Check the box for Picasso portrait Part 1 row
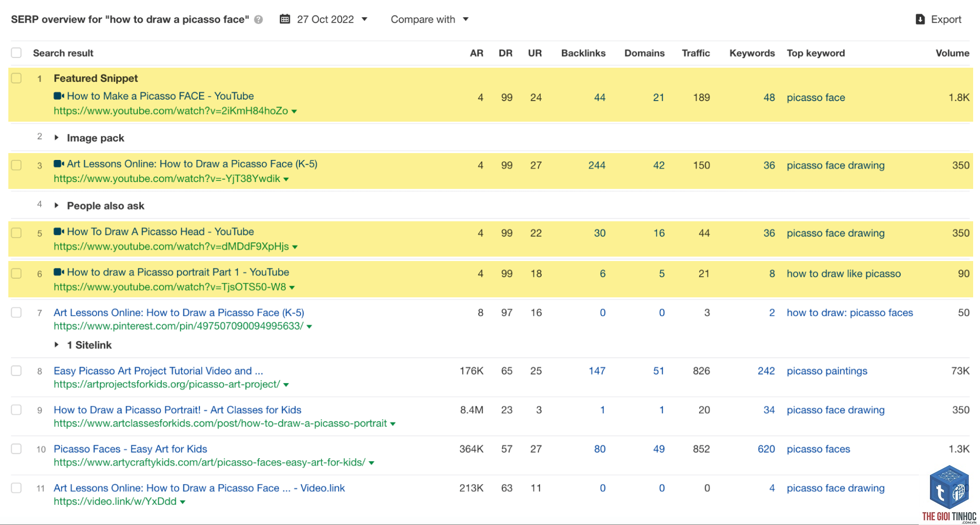The height and width of the screenshot is (525, 980). (x=16, y=273)
